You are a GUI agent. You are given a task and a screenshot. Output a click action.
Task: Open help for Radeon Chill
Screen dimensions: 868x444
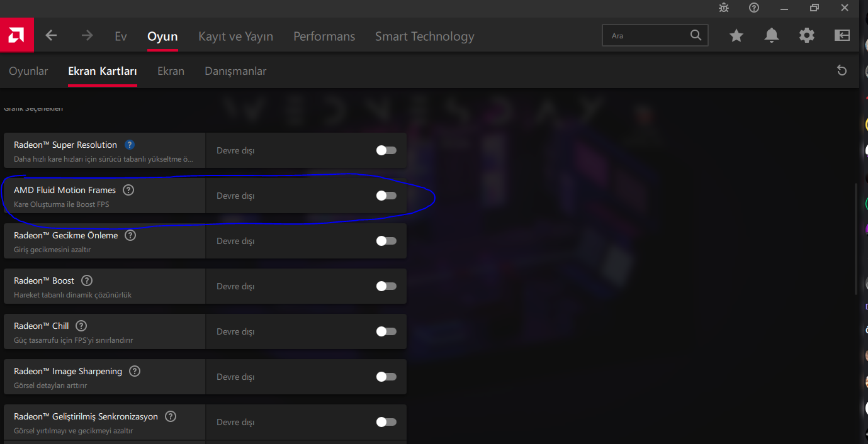click(x=81, y=326)
